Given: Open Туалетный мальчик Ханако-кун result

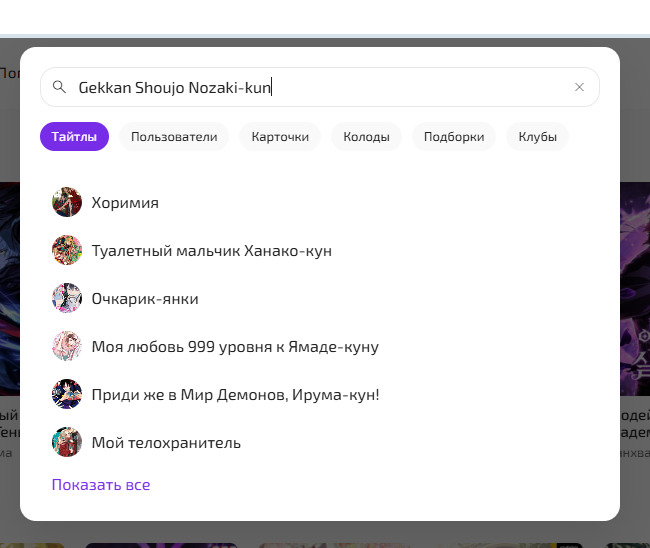Looking at the screenshot, I should (211, 251).
